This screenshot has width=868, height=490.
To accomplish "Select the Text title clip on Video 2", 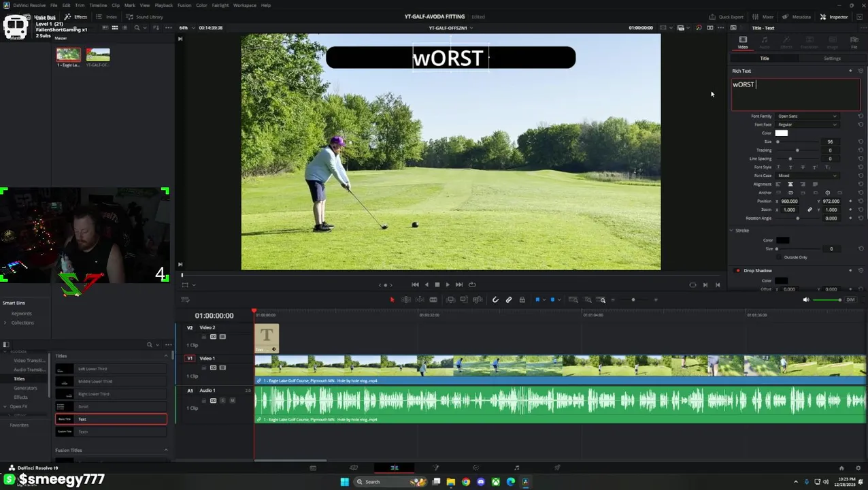I will 267,338.
